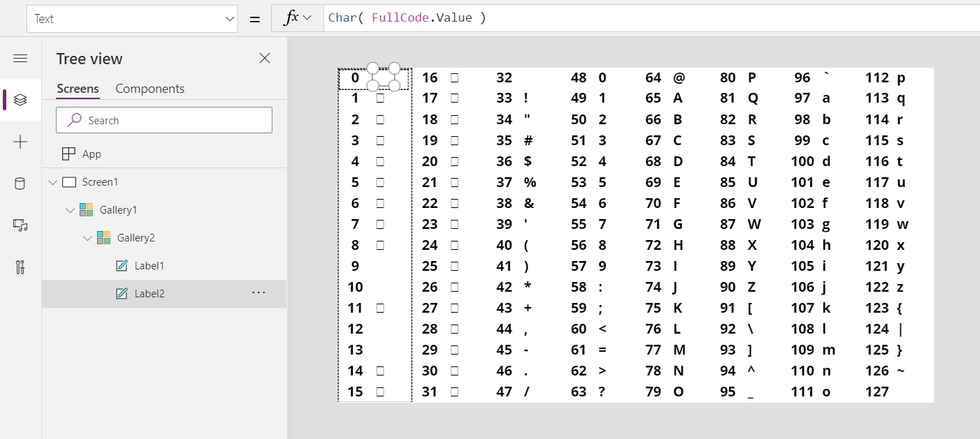This screenshot has width=980, height=439.
Task: Open the Media panel
Action: (20, 225)
